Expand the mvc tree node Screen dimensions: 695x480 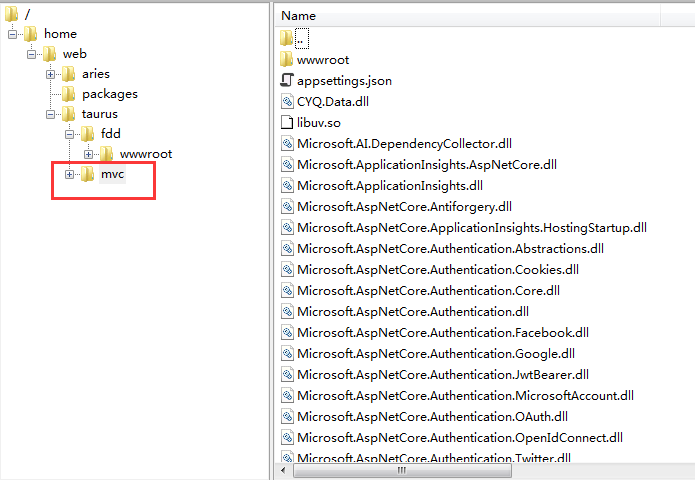70,175
